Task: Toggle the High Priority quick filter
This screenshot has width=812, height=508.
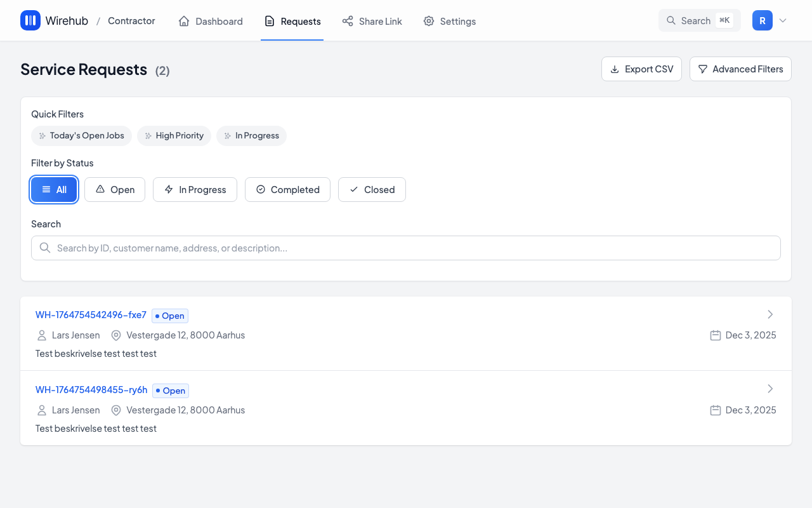Action: click(174, 135)
